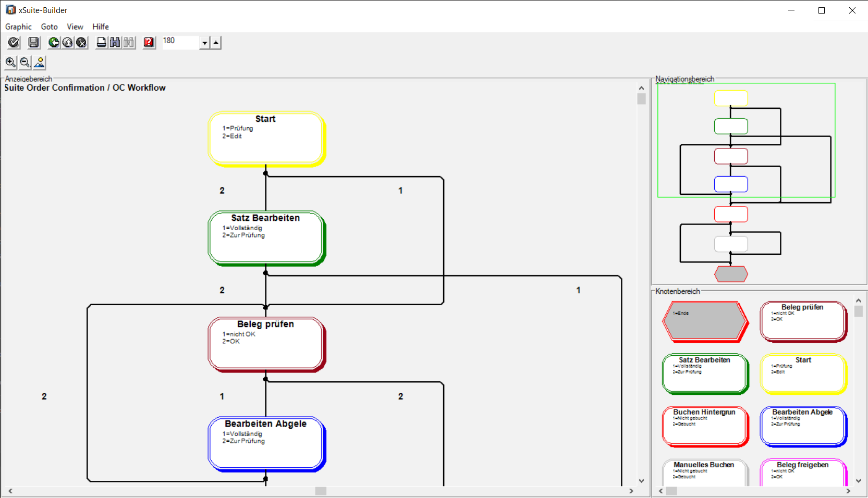868x498 pixels.
Task: Click the zoom in magnifier icon
Action: (10, 63)
